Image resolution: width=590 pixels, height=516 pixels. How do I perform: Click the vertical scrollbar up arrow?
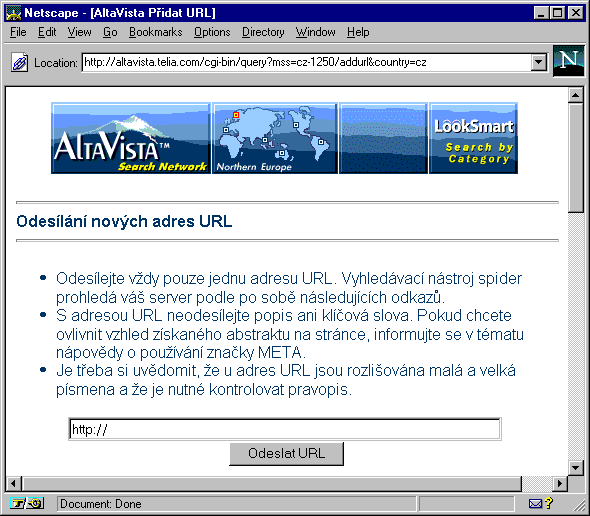click(575, 95)
